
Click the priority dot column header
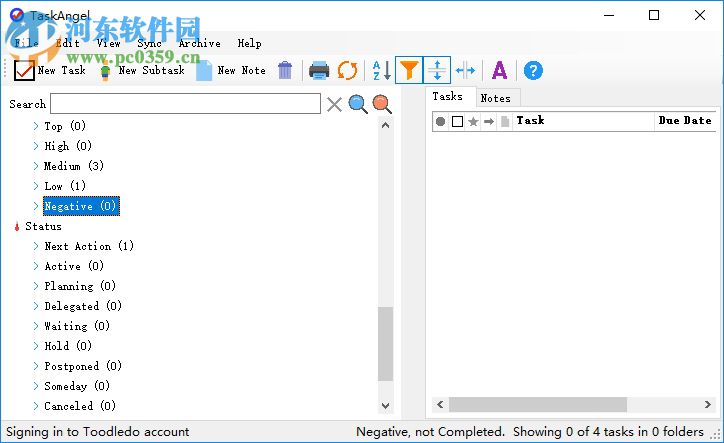(440, 121)
